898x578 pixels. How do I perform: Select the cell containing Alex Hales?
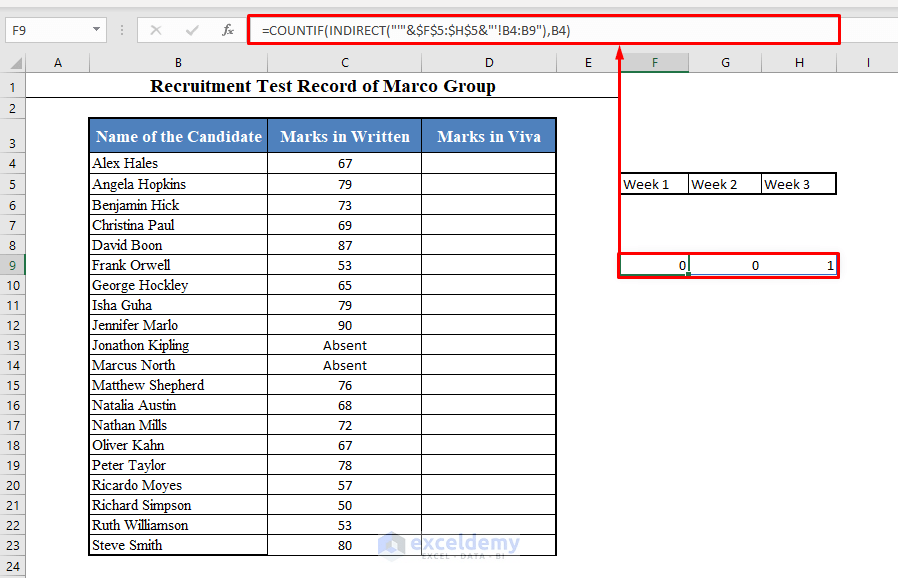pyautogui.click(x=177, y=163)
